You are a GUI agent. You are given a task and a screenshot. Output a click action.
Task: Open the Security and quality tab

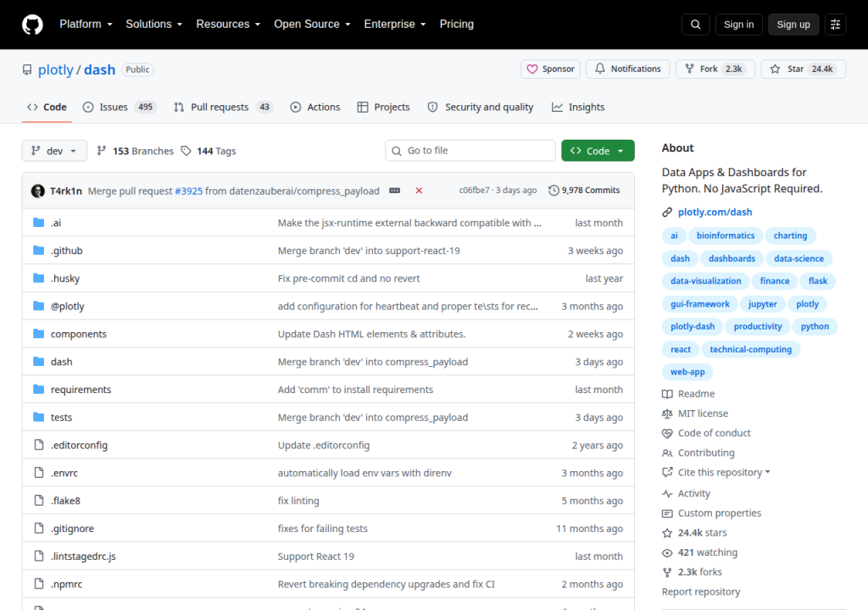click(x=481, y=107)
